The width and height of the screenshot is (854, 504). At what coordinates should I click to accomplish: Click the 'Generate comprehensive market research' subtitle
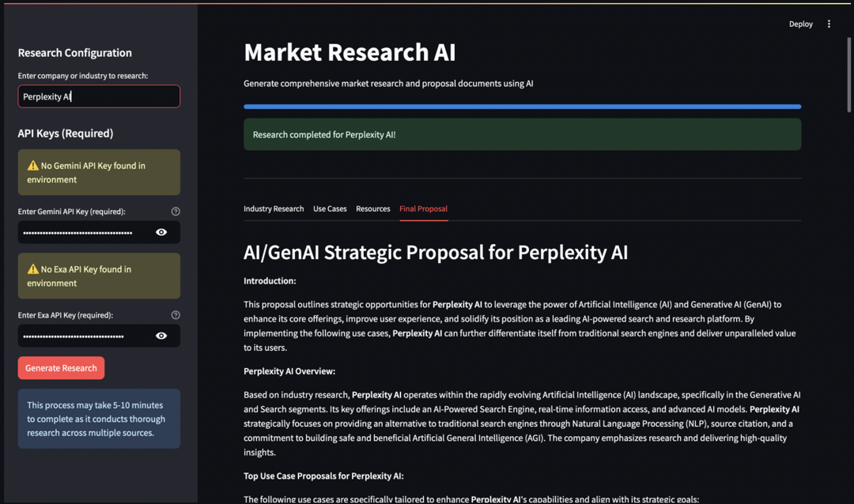[x=388, y=83]
